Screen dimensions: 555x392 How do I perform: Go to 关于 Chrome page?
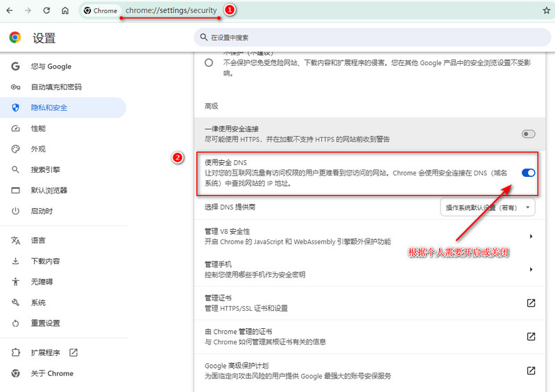point(51,373)
